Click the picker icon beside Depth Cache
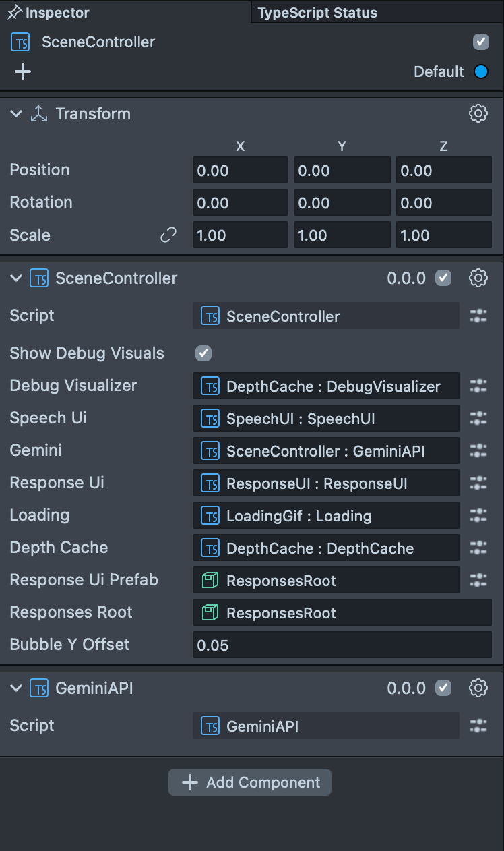The image size is (504, 851). pos(478,548)
